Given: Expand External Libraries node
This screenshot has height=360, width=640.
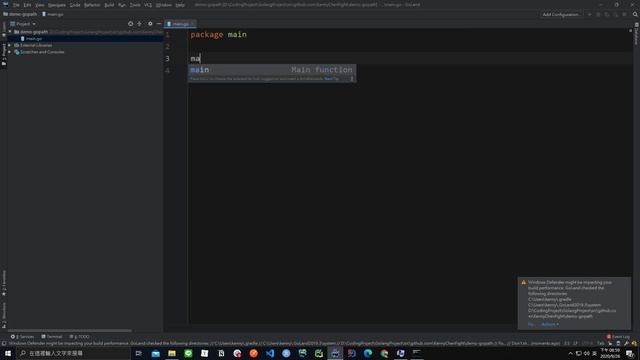Looking at the screenshot, I should [x=10, y=45].
